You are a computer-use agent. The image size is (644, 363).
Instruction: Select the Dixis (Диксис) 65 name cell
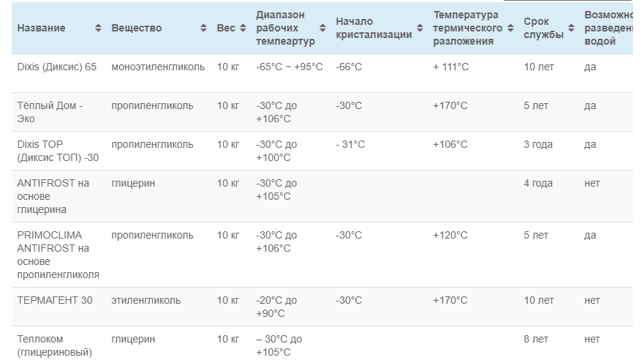pyautogui.click(x=57, y=67)
